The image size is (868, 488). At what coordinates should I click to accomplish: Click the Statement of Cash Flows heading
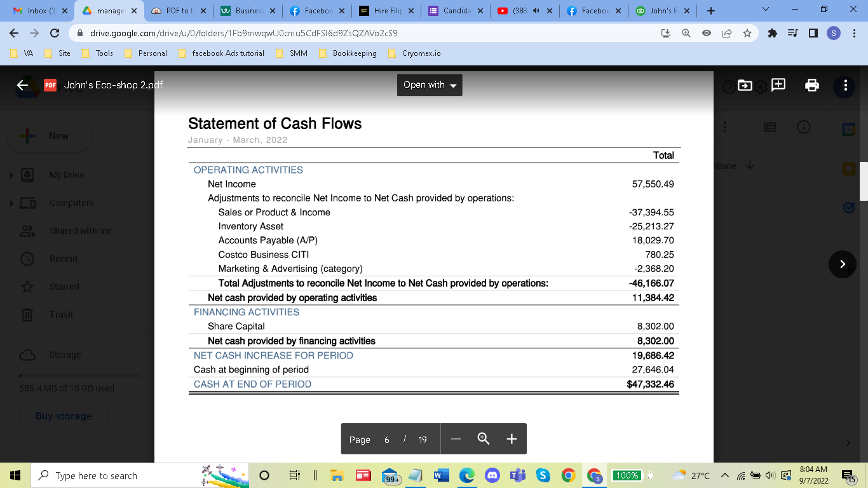[275, 124]
